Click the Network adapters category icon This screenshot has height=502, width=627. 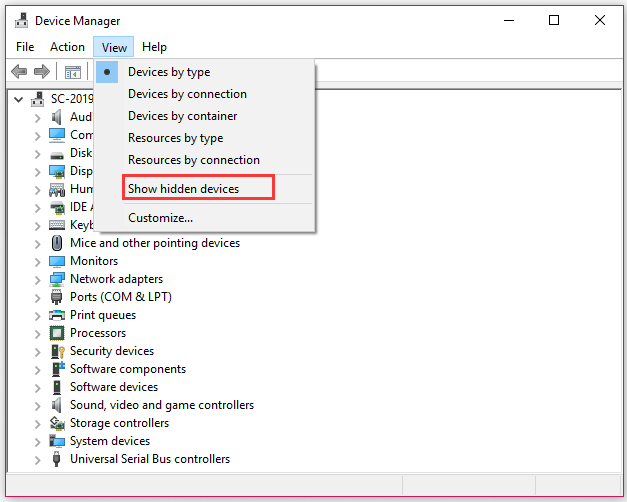click(57, 279)
